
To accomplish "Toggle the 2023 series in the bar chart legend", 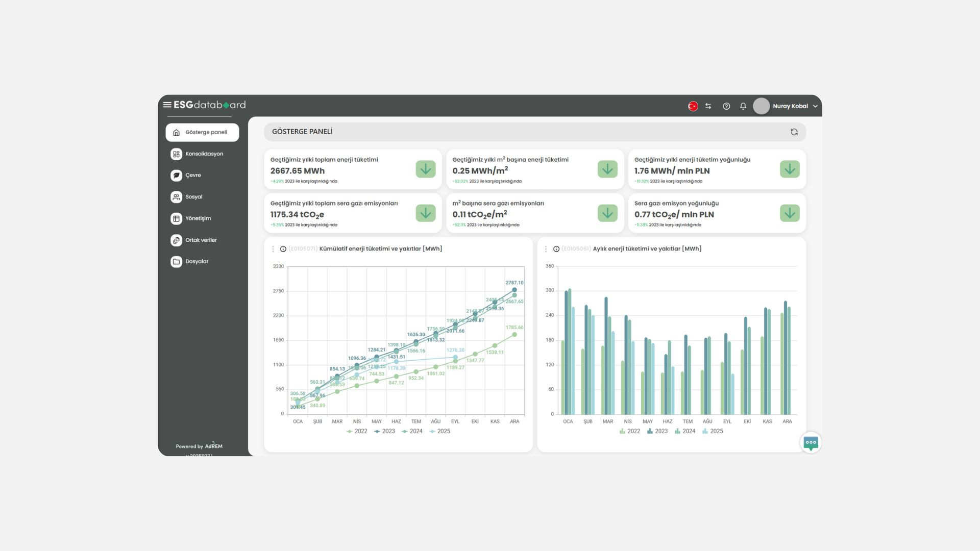I will pos(657,431).
